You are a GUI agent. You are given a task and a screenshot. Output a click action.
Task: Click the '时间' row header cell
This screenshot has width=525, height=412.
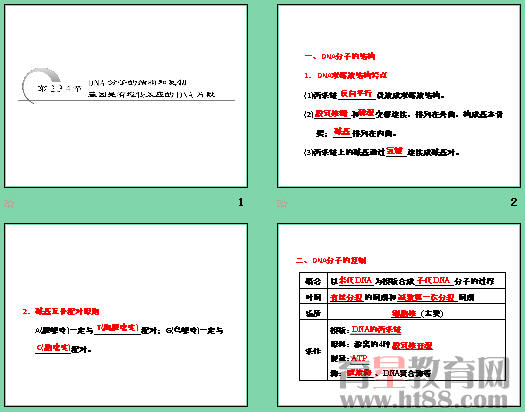click(x=313, y=297)
